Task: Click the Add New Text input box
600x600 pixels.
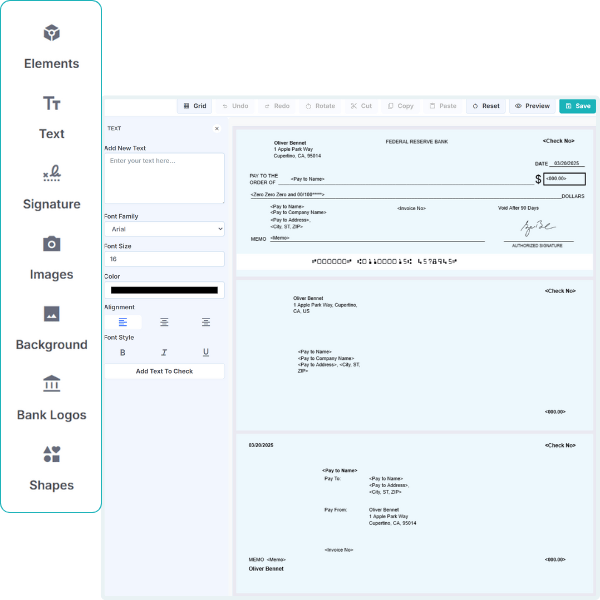Action: [164, 178]
